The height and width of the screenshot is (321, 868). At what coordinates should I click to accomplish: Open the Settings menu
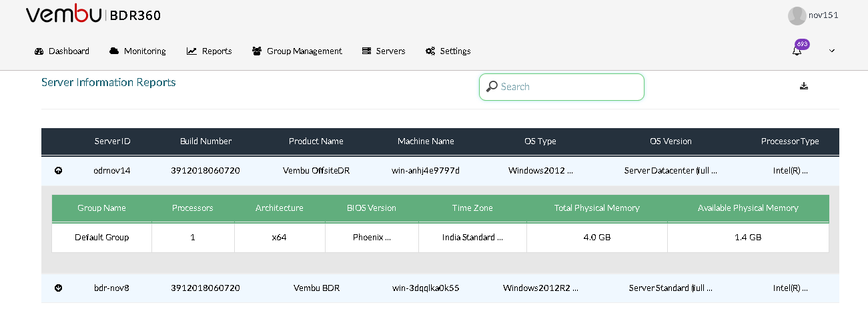point(448,51)
